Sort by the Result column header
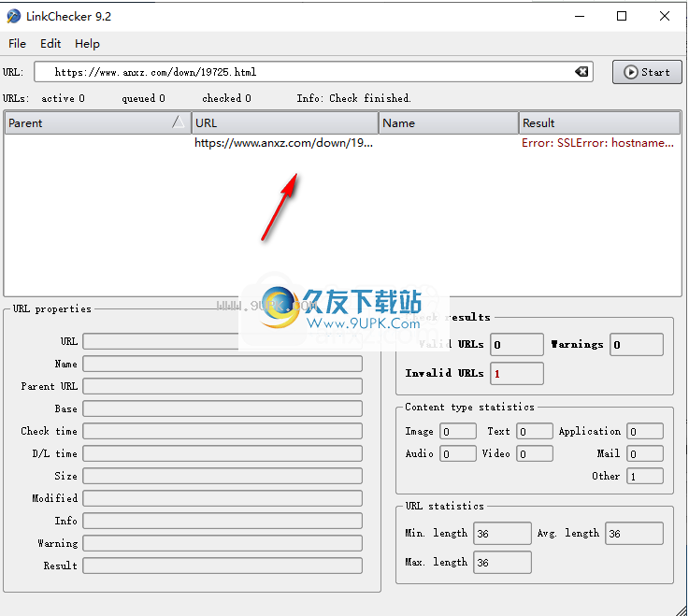This screenshot has width=689, height=616. [600, 123]
